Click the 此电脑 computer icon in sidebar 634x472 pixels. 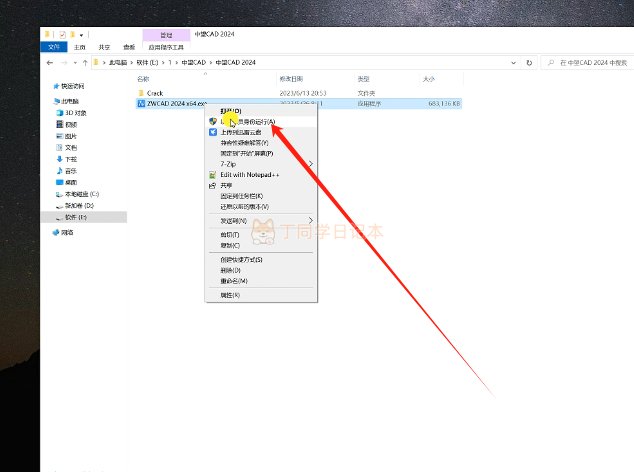(57, 101)
